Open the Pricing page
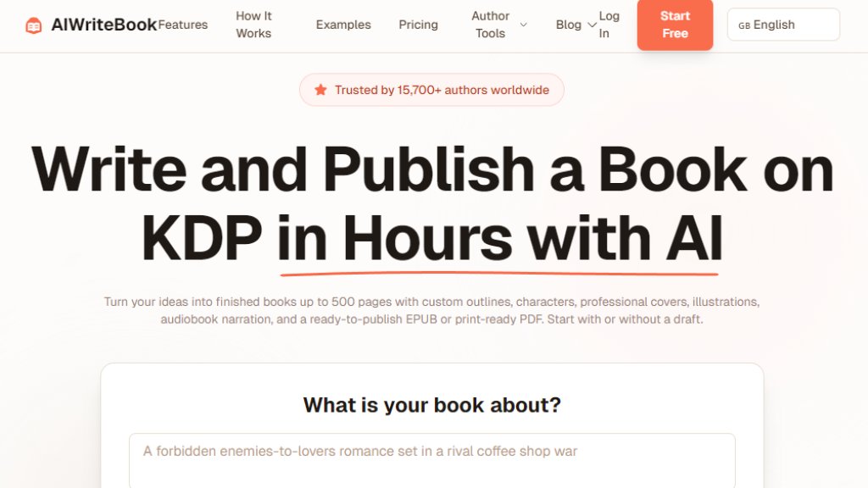868x488 pixels. pos(418,25)
